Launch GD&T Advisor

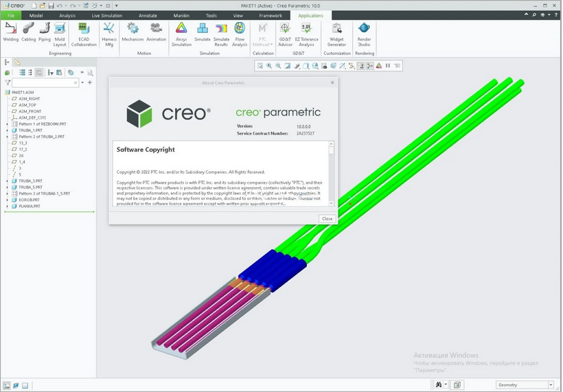pyautogui.click(x=285, y=34)
